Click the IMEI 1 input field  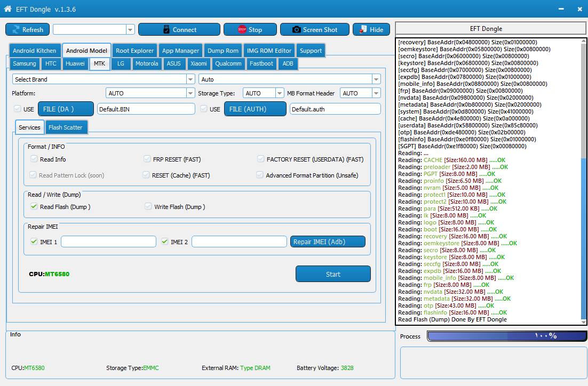[x=108, y=242]
